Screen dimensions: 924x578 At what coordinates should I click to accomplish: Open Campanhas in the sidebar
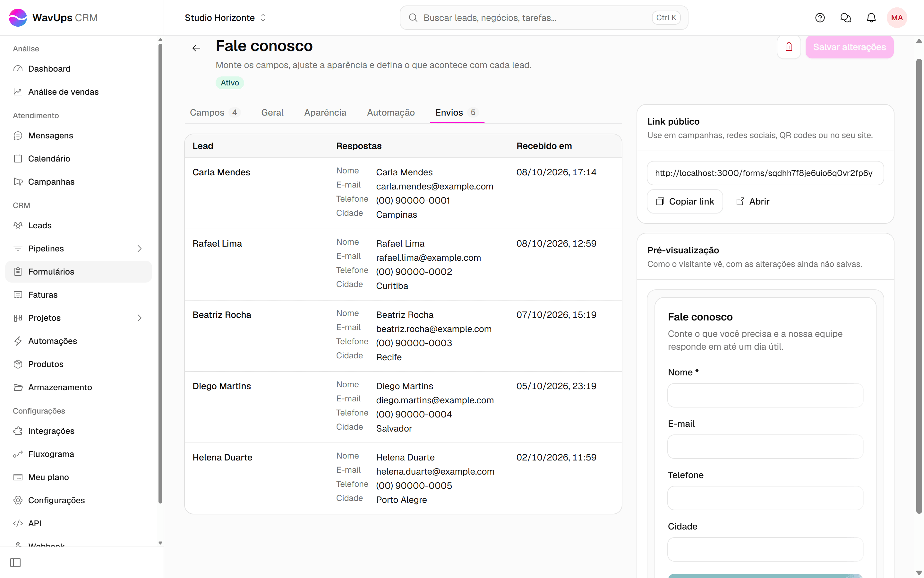click(x=78, y=181)
